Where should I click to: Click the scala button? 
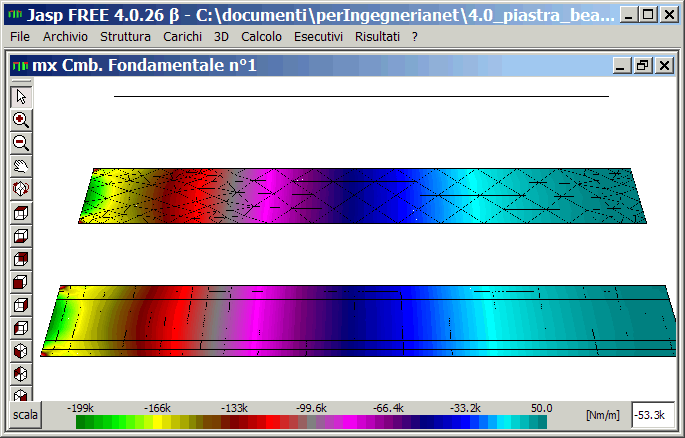click(25, 414)
